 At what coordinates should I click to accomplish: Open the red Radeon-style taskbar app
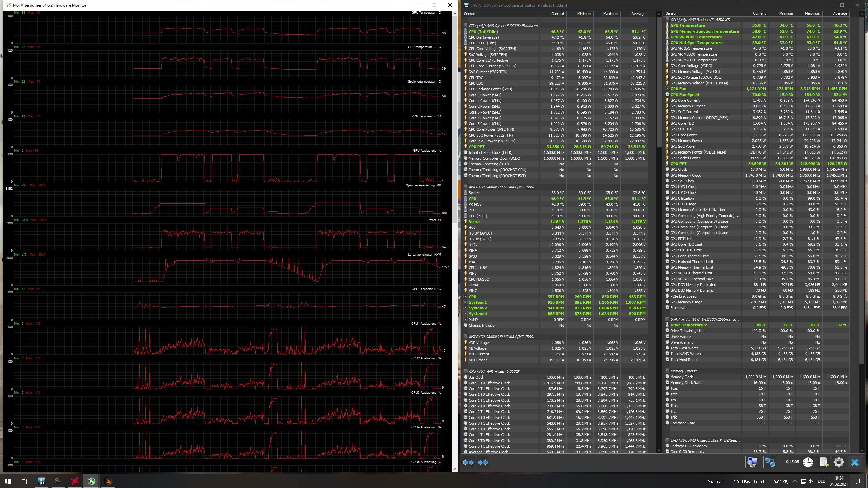75,481
